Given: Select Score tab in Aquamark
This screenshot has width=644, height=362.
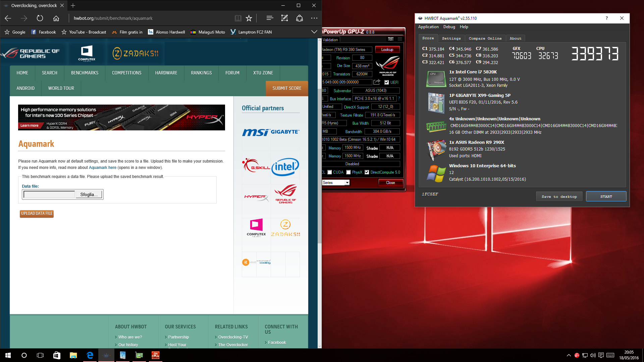Looking at the screenshot, I should (428, 38).
